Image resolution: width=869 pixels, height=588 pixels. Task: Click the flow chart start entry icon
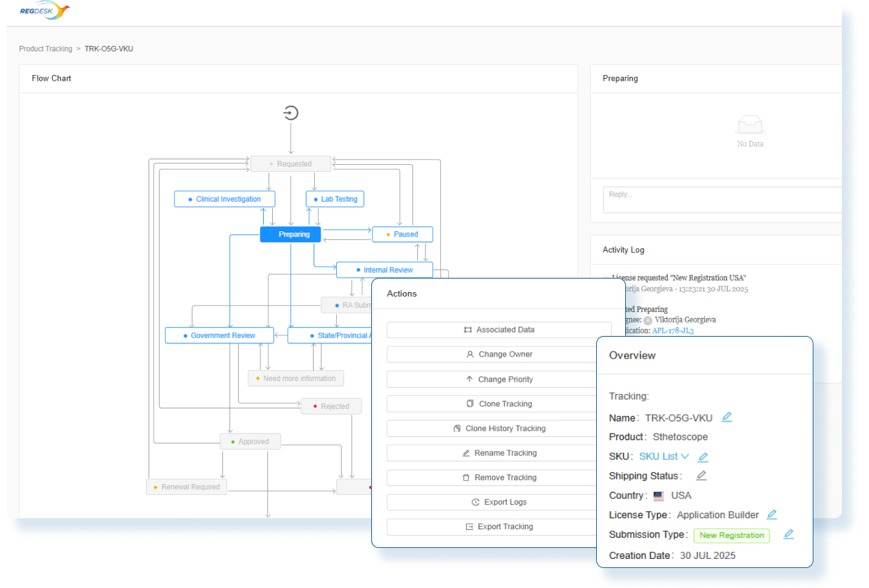(291, 113)
